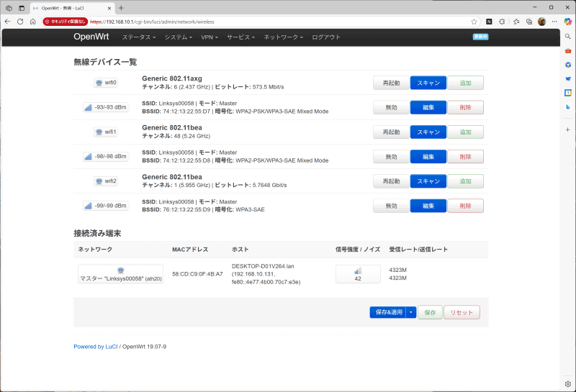576x392 pixels.
Task: Delete the network with BSSID ending D7
Action: click(x=465, y=108)
